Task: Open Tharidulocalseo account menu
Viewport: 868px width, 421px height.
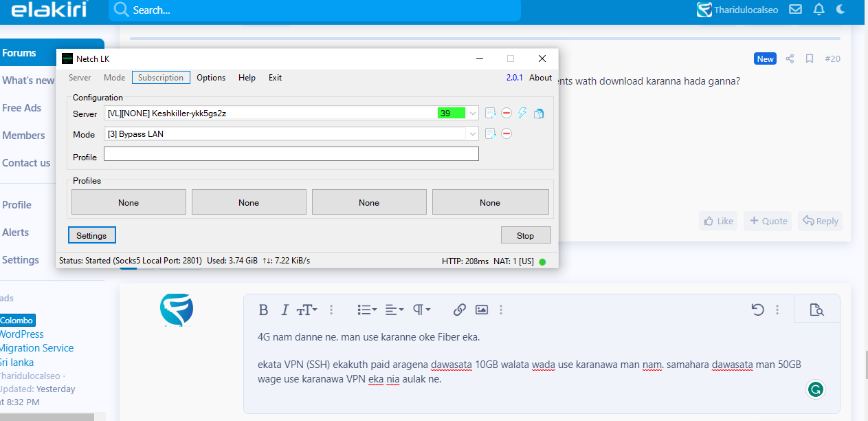Action: [x=737, y=10]
